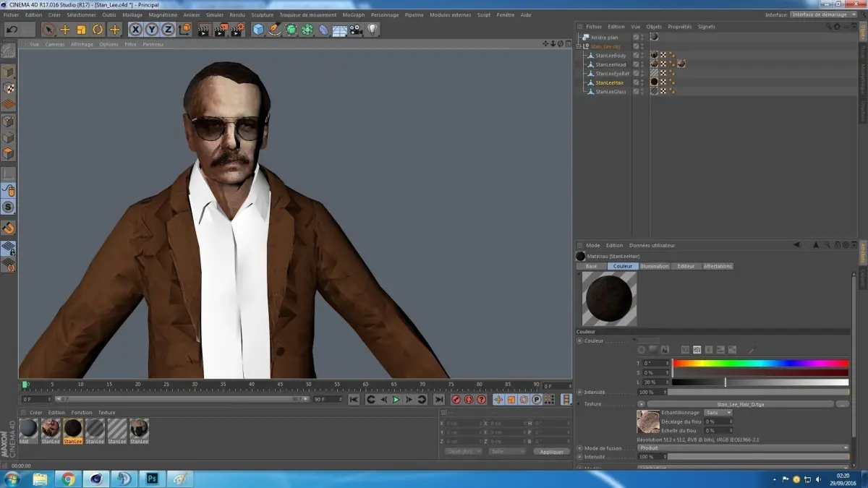Switch to the Illumination tab
This screenshot has width=868, height=488.
point(654,266)
